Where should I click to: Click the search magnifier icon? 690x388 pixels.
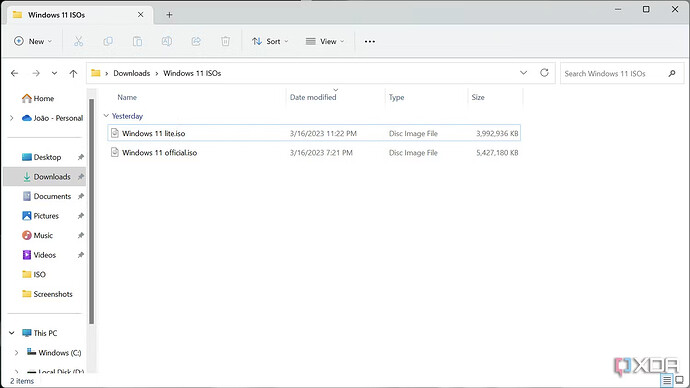pos(672,73)
